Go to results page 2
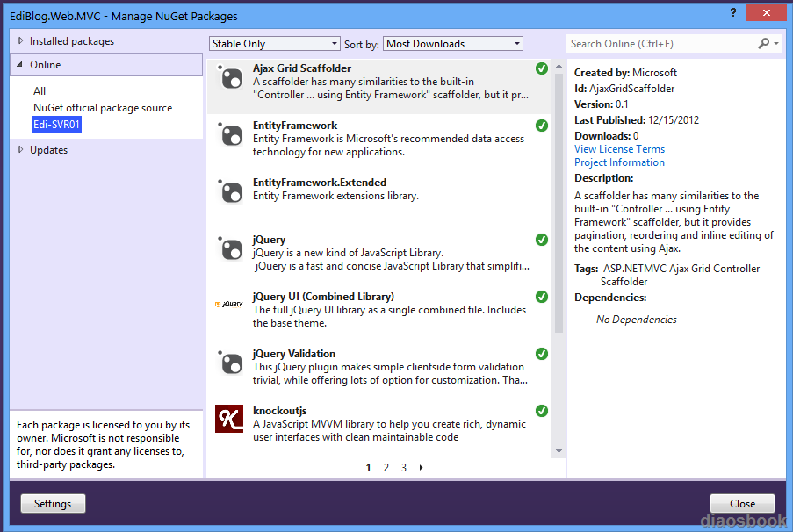 pos(386,468)
